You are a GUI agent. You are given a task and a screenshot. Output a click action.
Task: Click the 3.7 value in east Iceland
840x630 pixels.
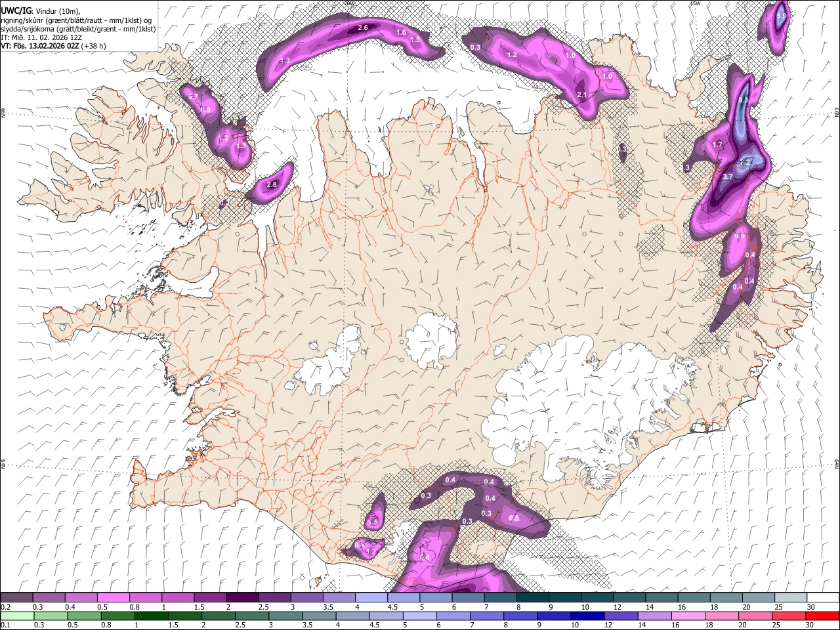727,177
